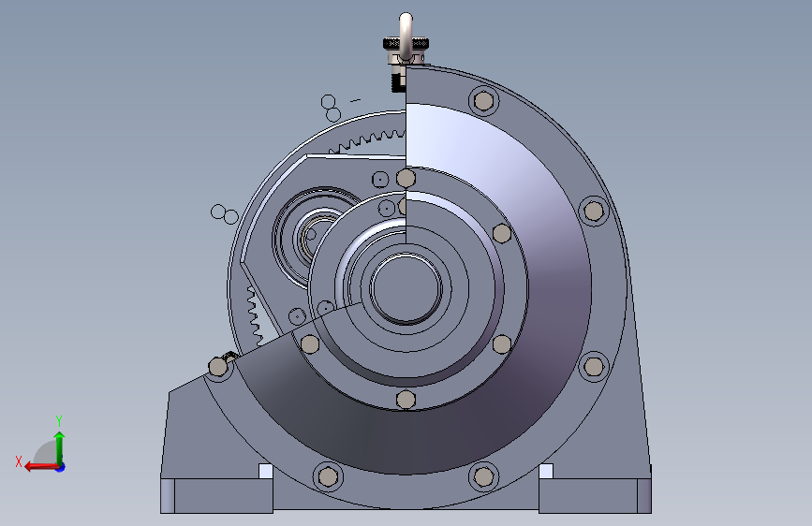This screenshot has height=526, width=812.
Task: Click the blue Z axis dot of the triad
Action: point(61,467)
